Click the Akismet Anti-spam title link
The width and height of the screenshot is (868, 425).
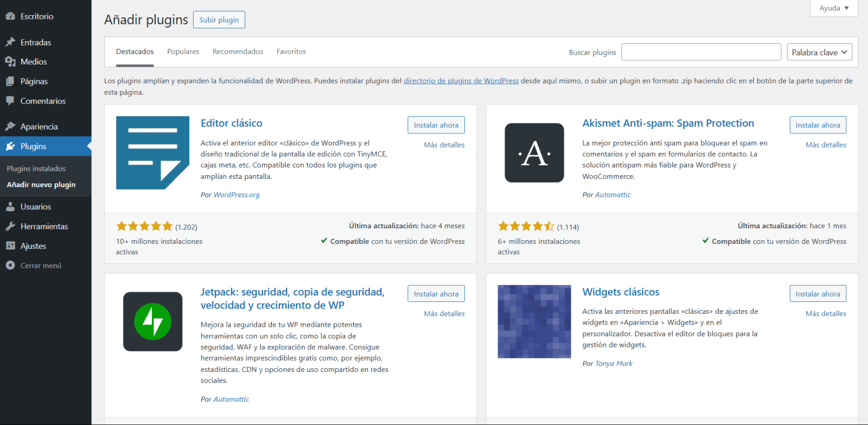pos(668,123)
